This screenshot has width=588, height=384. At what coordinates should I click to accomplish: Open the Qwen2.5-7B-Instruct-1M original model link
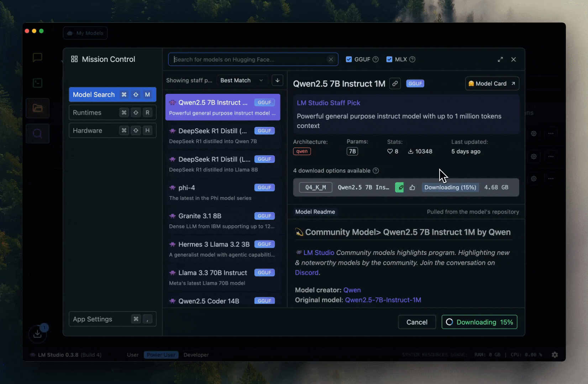383,300
